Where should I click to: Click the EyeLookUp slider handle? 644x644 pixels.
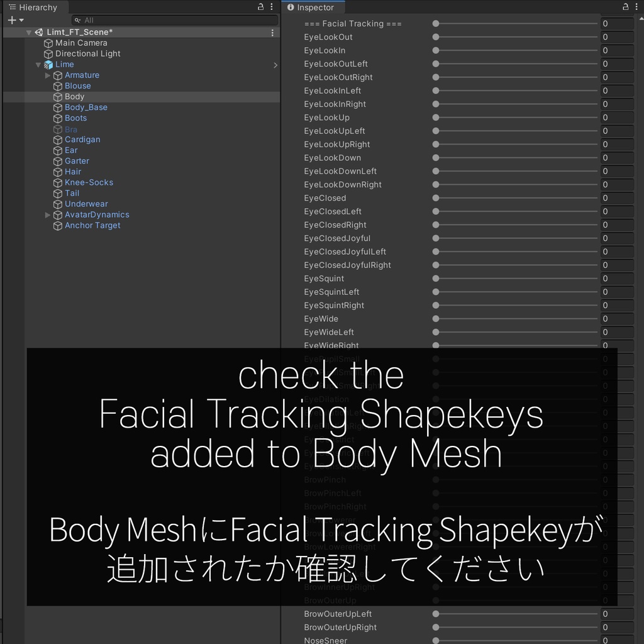[x=435, y=118]
